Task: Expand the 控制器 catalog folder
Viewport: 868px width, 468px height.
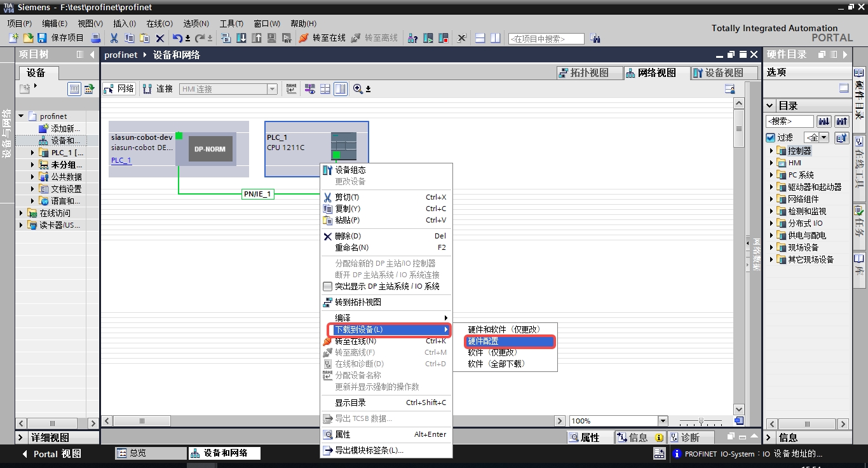Action: click(771, 151)
